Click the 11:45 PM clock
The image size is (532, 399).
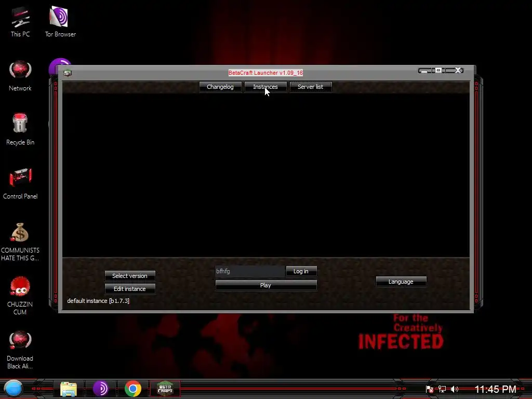click(x=495, y=389)
